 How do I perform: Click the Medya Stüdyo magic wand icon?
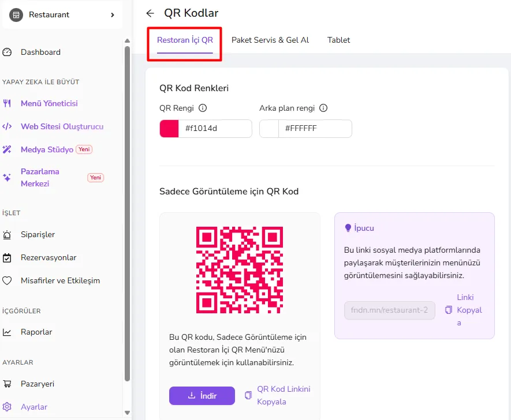coord(7,149)
